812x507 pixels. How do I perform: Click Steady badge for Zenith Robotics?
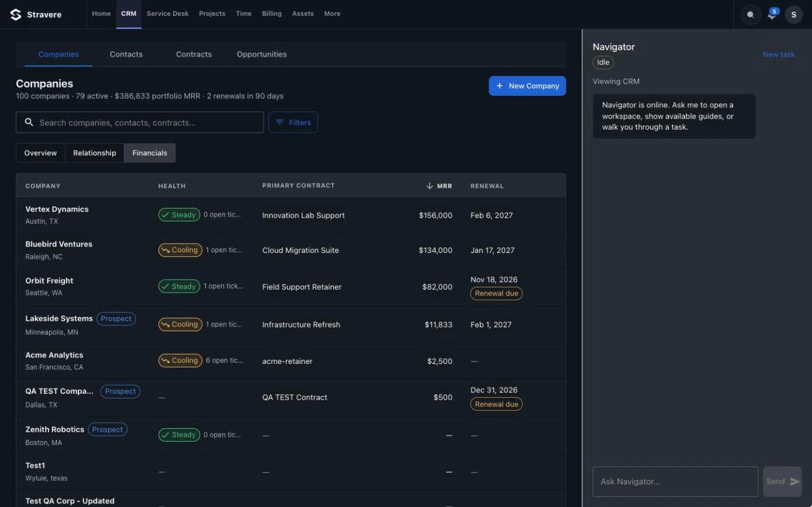pyautogui.click(x=179, y=435)
